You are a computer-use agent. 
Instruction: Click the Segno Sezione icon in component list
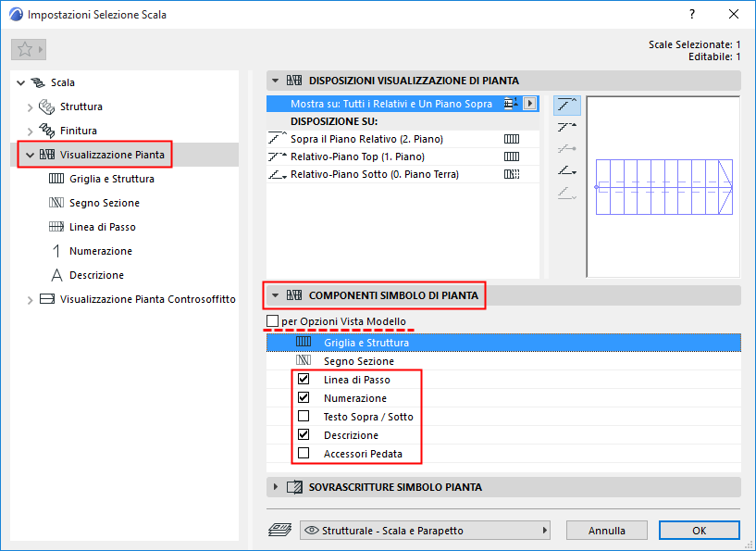[304, 360]
